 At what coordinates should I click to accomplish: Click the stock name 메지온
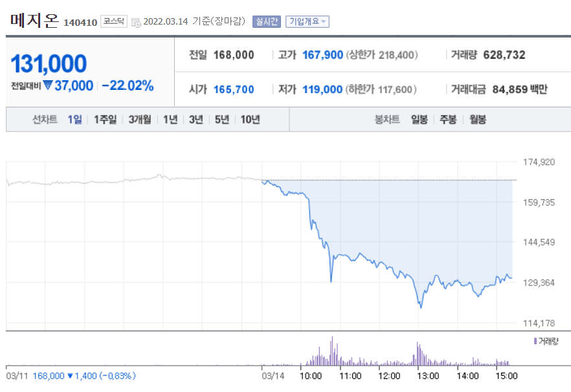point(34,20)
